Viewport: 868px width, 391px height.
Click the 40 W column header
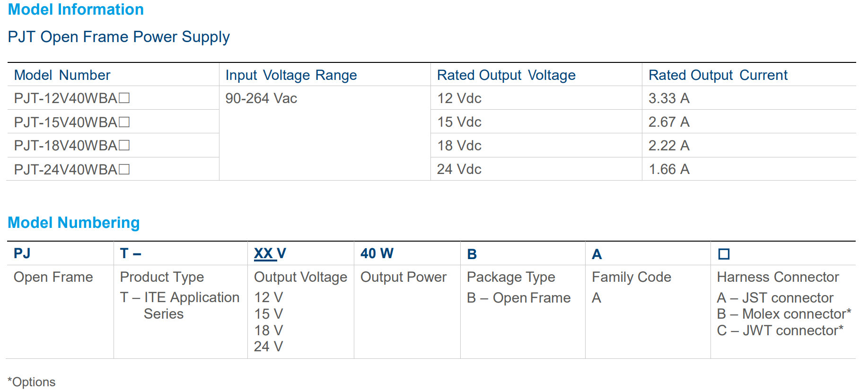(377, 254)
